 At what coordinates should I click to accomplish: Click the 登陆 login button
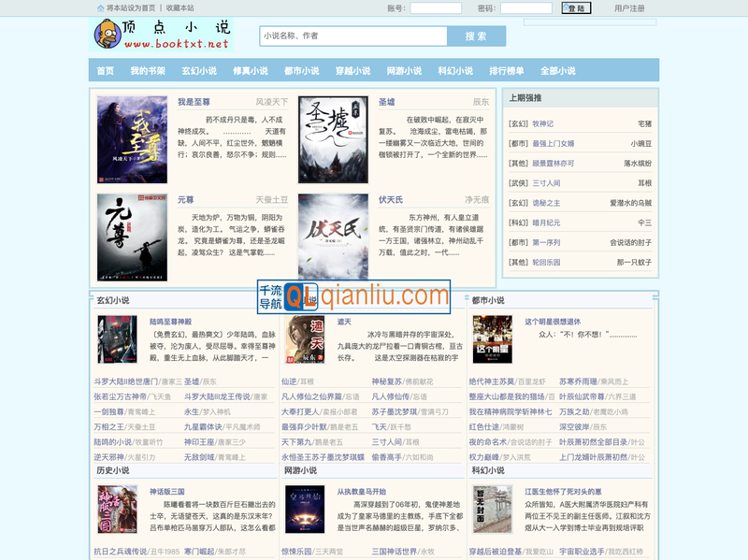(x=576, y=8)
